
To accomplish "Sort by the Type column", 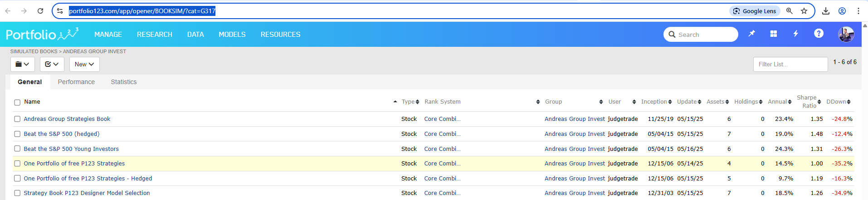I will point(410,102).
